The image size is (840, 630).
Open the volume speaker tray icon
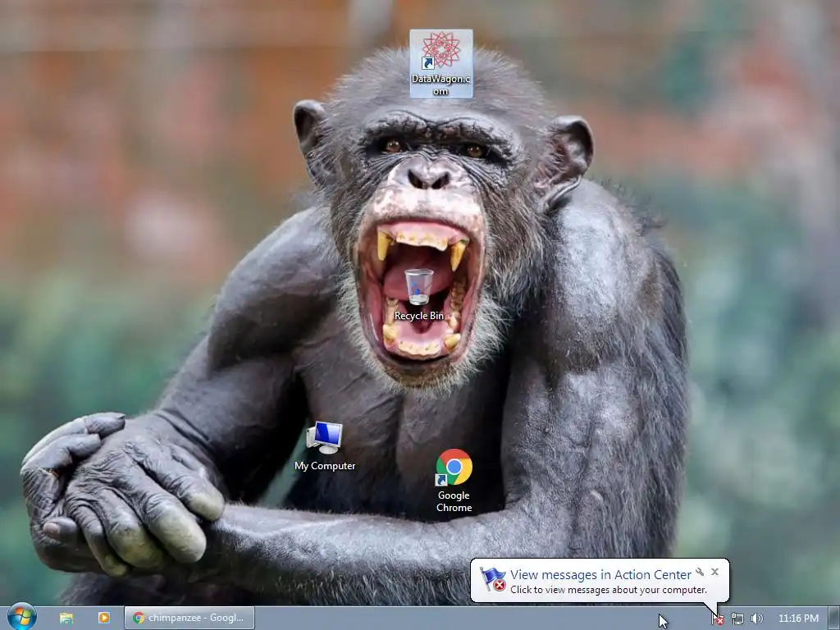click(x=756, y=619)
